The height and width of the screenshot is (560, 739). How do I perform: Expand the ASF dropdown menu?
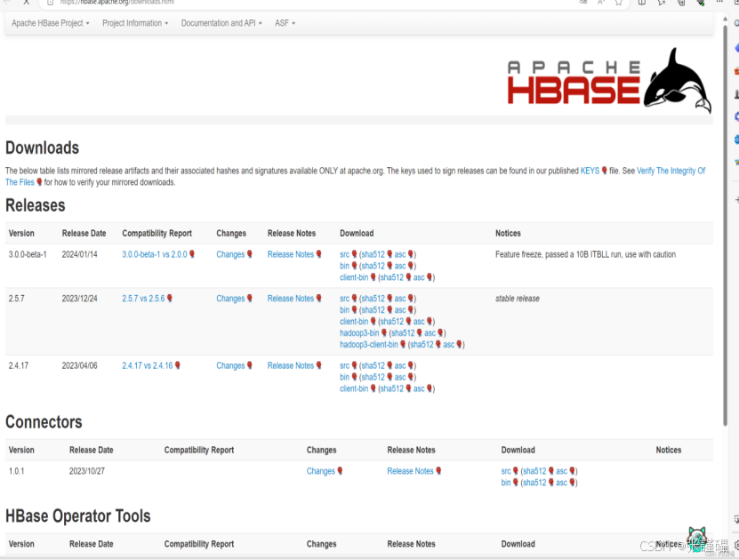285,23
